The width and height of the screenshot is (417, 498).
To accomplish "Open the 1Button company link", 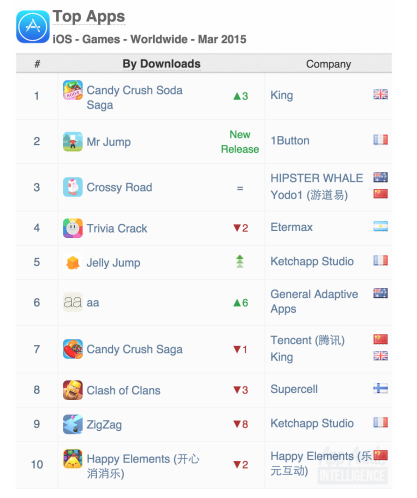I will pos(290,140).
